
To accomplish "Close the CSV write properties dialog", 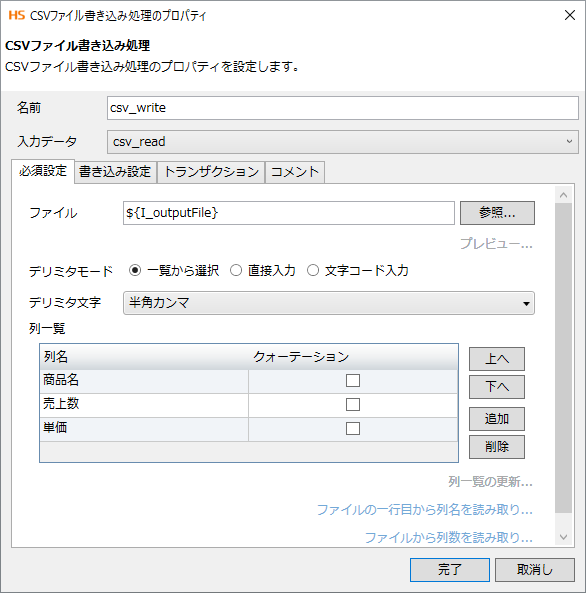I will pos(570,16).
